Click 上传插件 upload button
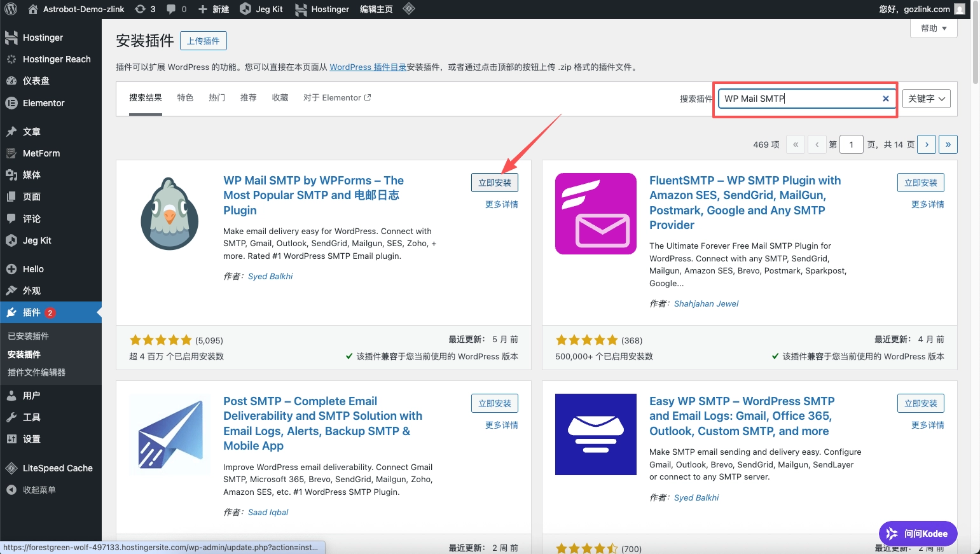 [204, 41]
